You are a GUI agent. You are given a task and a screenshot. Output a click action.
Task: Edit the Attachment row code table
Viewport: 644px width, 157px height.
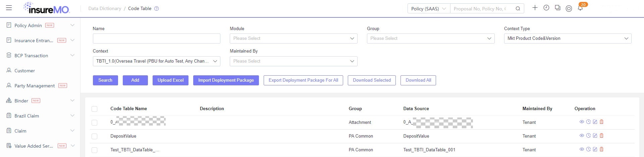[595, 122]
